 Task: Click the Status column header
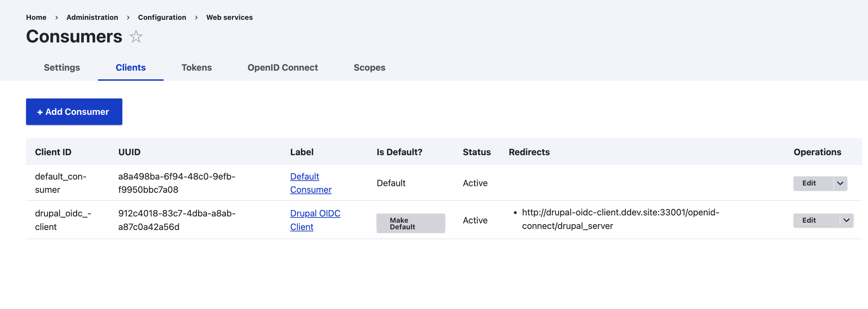pyautogui.click(x=477, y=152)
